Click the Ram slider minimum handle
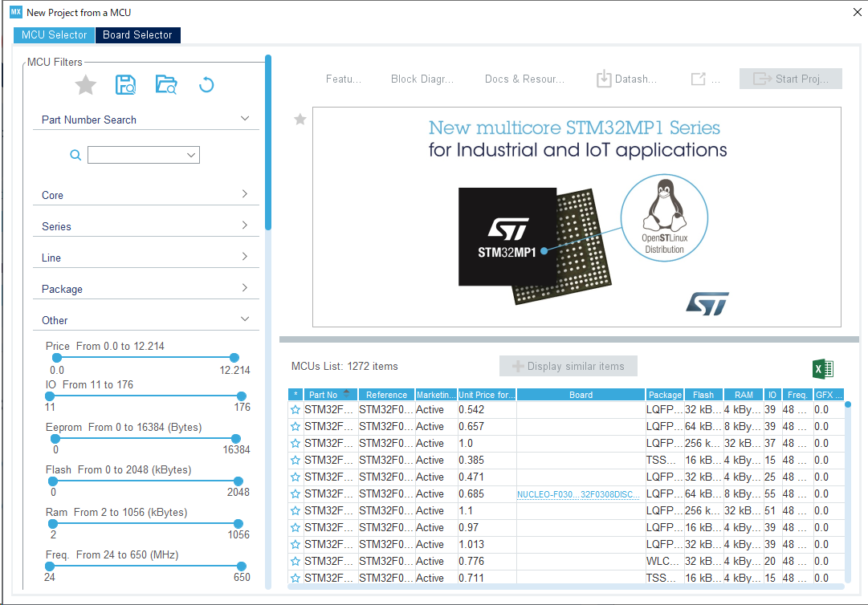868x605 pixels. point(53,524)
